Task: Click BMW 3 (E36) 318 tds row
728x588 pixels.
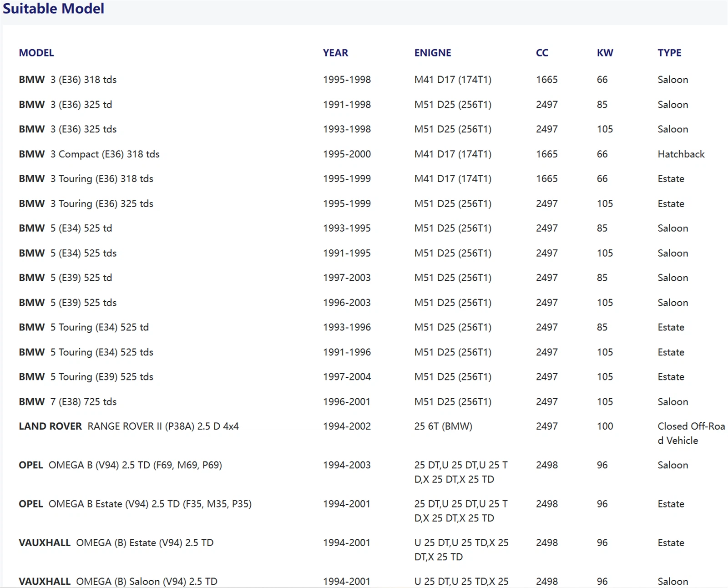Action: (x=364, y=80)
